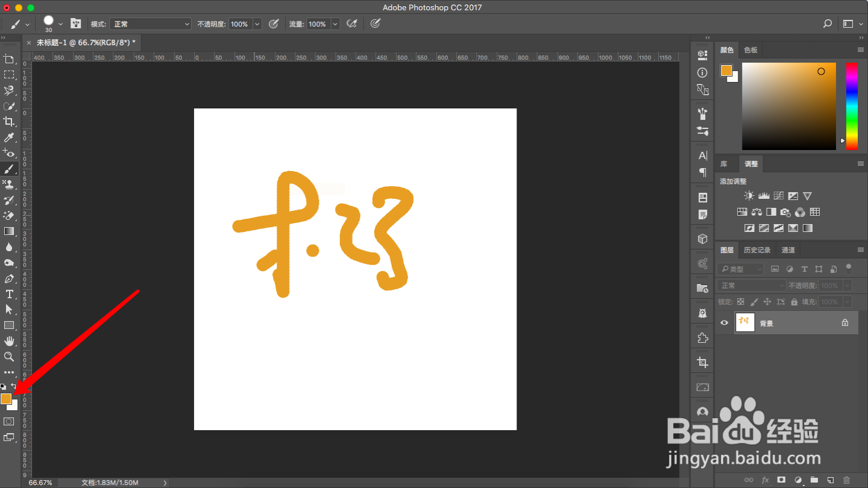
Task: Open the 不透明度 slider arrow in options bar
Action: pos(257,24)
